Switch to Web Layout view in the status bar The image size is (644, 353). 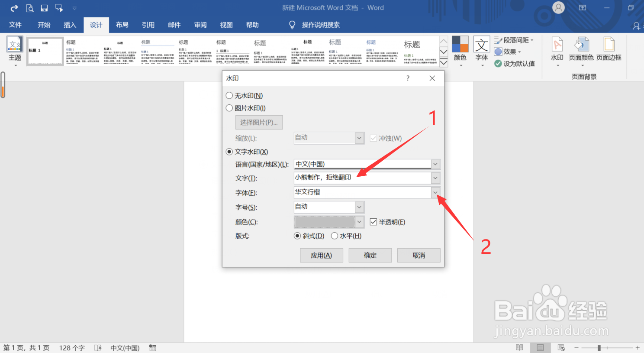click(561, 348)
